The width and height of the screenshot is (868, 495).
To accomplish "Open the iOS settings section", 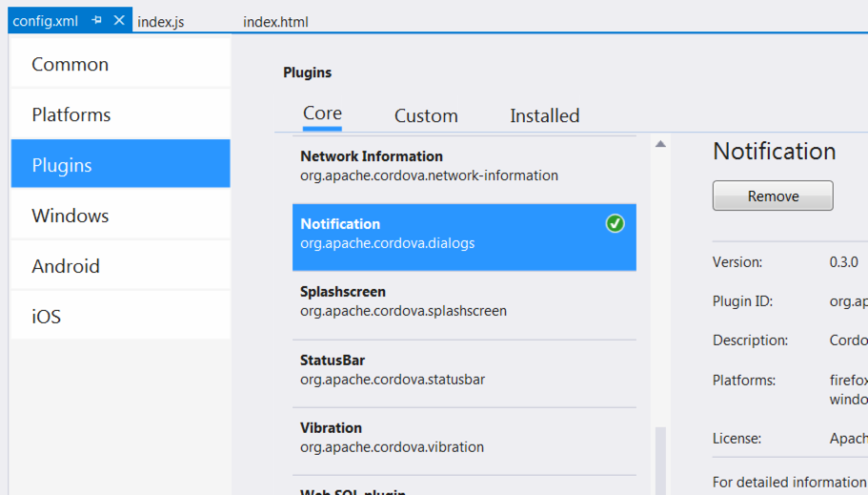I will 121,316.
